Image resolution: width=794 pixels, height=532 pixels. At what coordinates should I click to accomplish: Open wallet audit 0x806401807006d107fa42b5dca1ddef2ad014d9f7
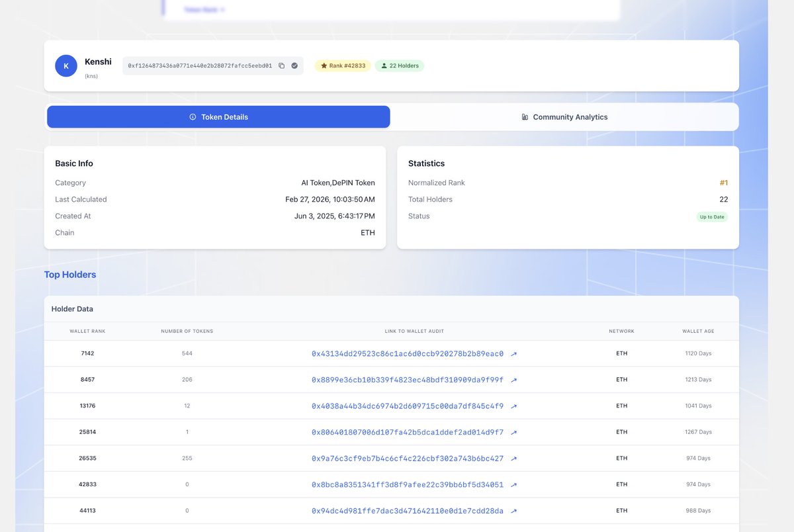408,432
